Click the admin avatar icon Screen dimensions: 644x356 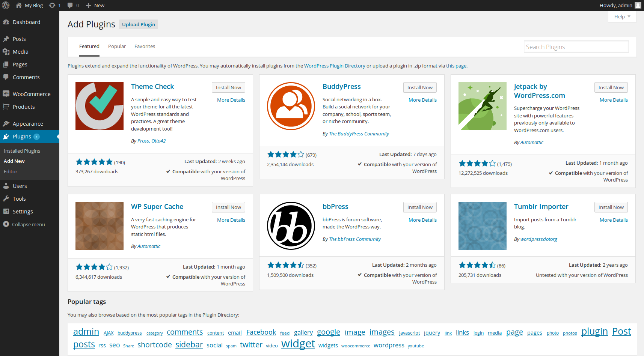[x=638, y=5]
